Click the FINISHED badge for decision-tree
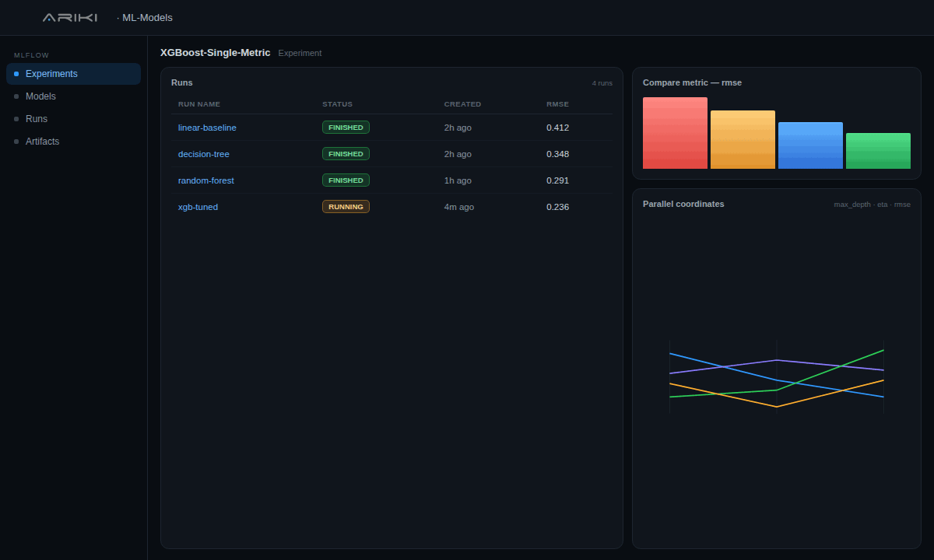This screenshot has width=934, height=560. [346, 154]
